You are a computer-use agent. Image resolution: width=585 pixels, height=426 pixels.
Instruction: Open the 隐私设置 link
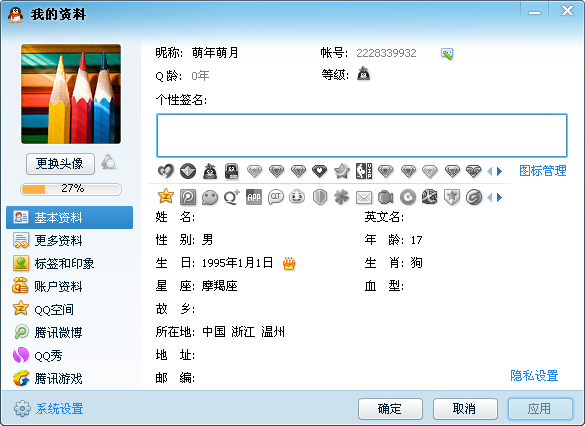pyautogui.click(x=534, y=375)
